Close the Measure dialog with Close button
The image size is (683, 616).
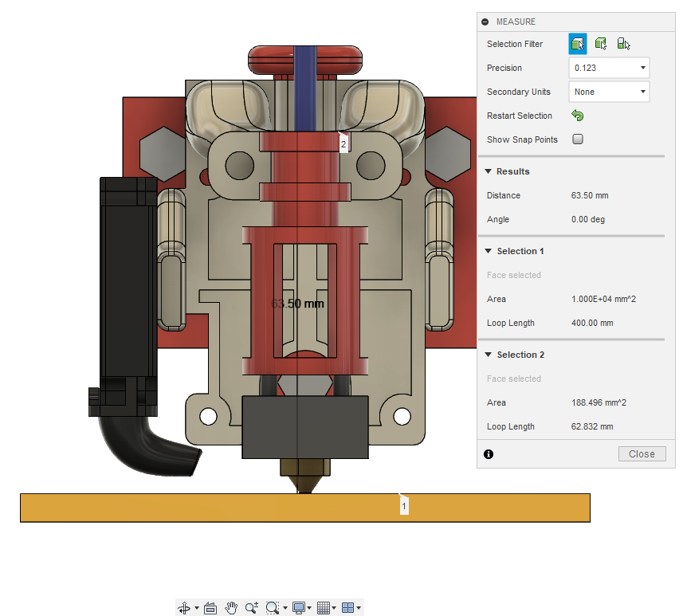(642, 454)
